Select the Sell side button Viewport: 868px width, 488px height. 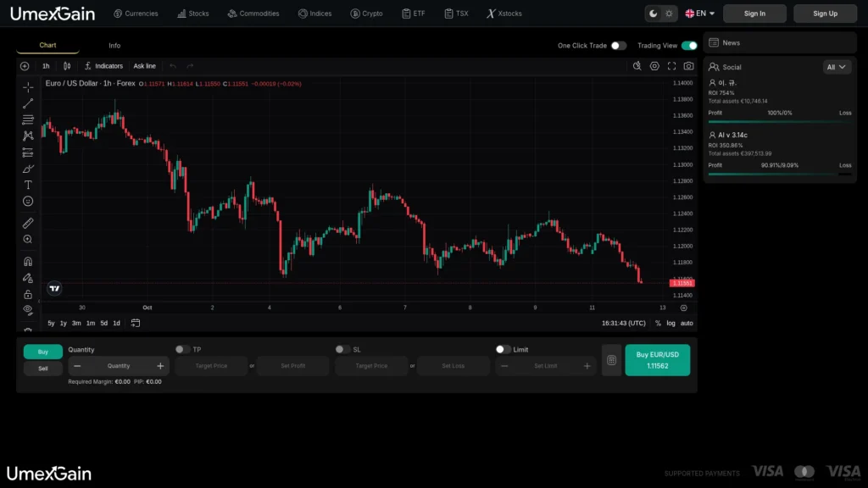[42, 369]
